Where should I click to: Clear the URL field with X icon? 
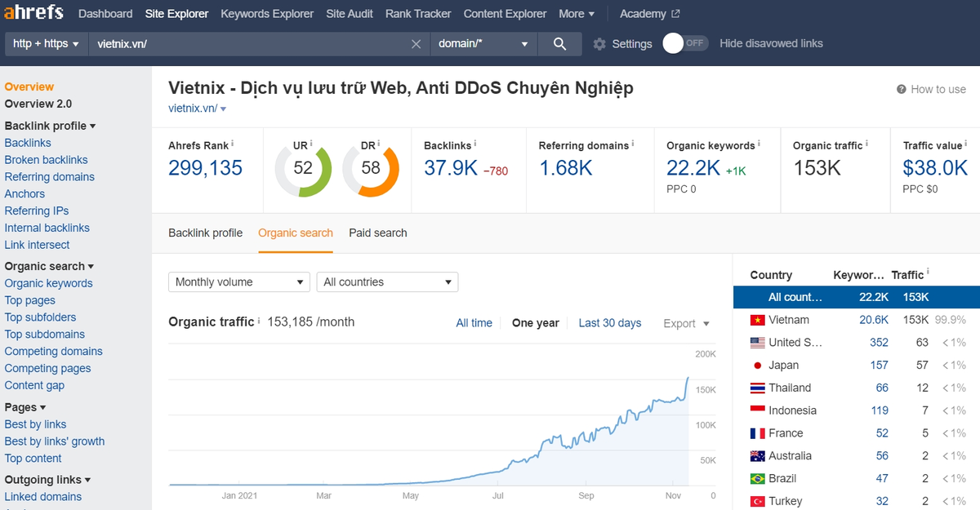416,44
